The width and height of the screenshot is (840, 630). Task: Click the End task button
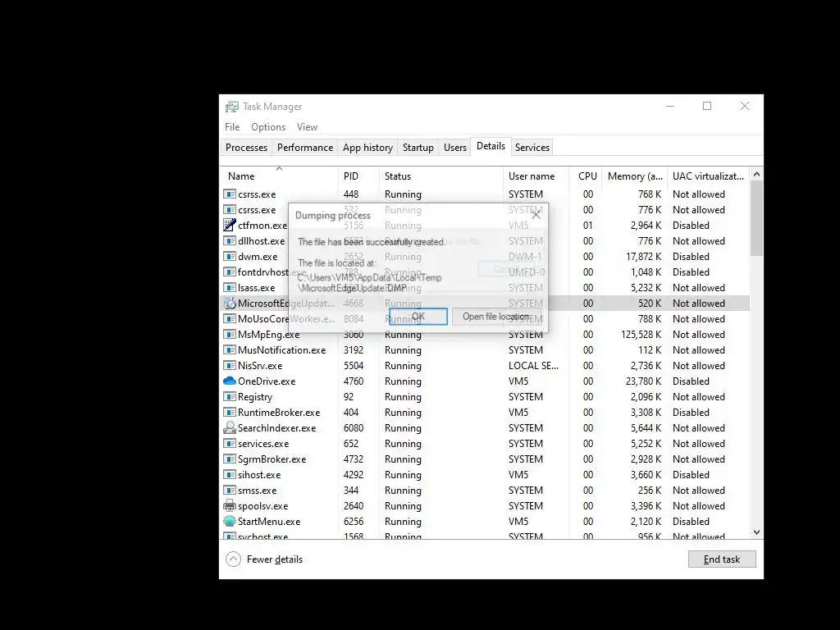[722, 559]
